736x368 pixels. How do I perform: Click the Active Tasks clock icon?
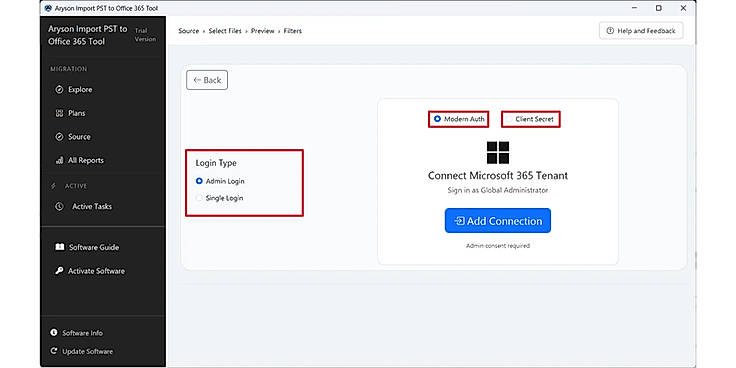point(59,207)
